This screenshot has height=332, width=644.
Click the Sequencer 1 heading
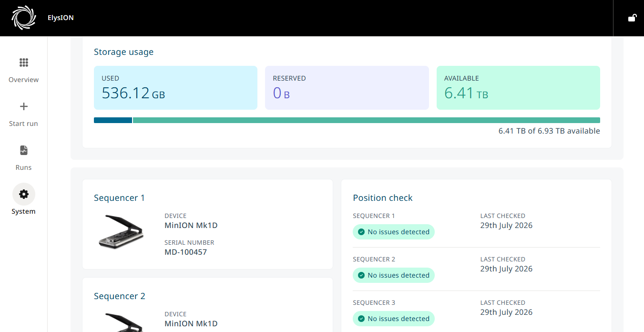[119, 198]
